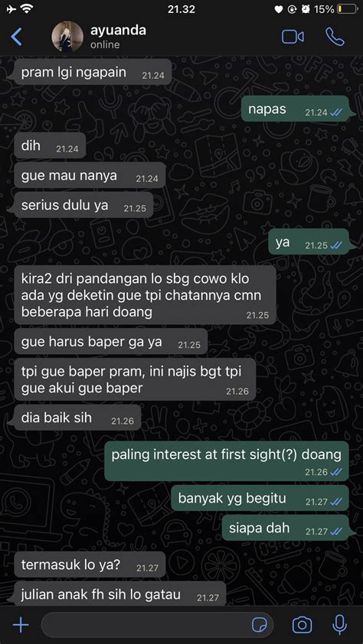Tap the 'dia baik sih' message bubble
Viewport: 363px width, 644px height.
coord(77,418)
